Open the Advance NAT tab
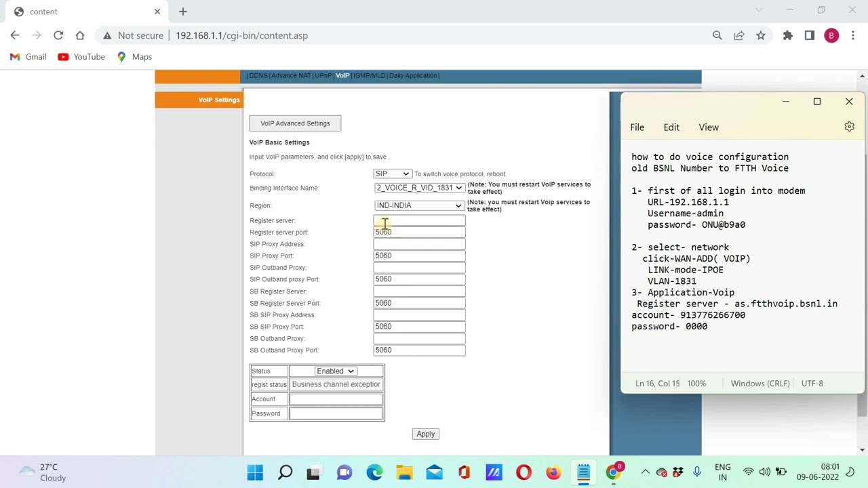868x488 pixels. (x=291, y=75)
